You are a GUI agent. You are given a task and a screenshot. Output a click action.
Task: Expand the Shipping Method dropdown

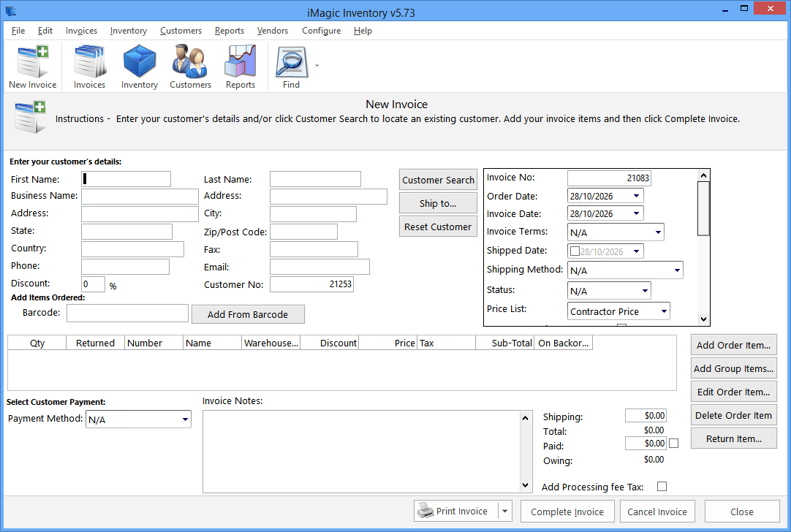(677, 270)
